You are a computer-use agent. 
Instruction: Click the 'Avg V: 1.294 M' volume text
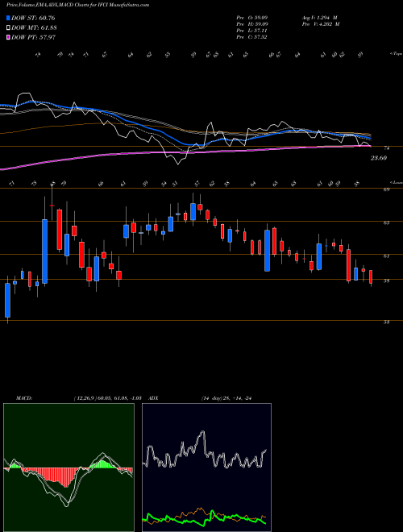coord(319,17)
